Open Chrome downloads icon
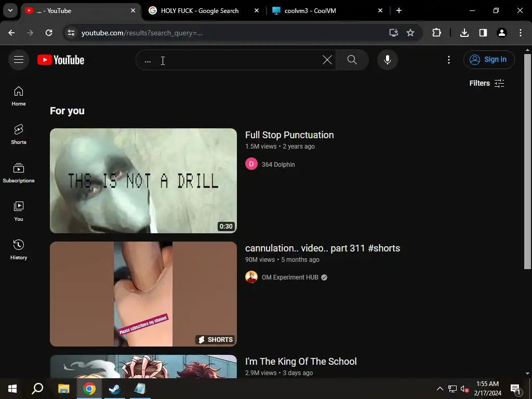Screen dimensions: 532x399 (464, 33)
